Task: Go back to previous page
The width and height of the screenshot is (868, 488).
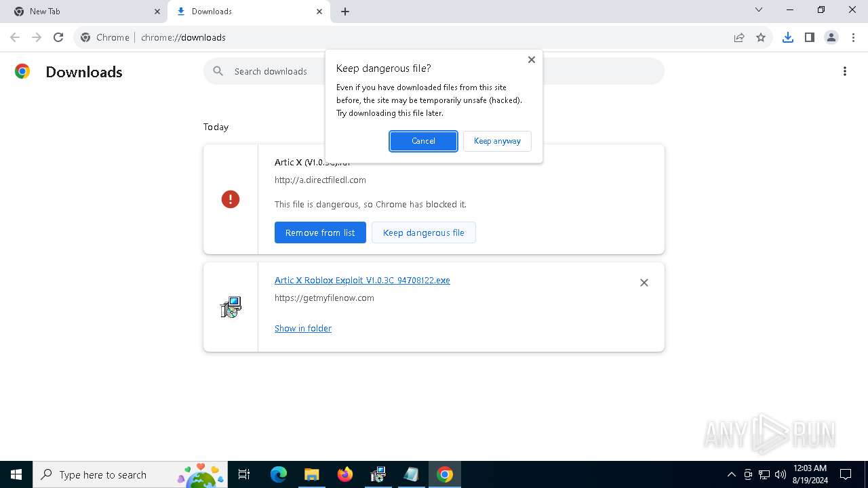Action: click(15, 37)
